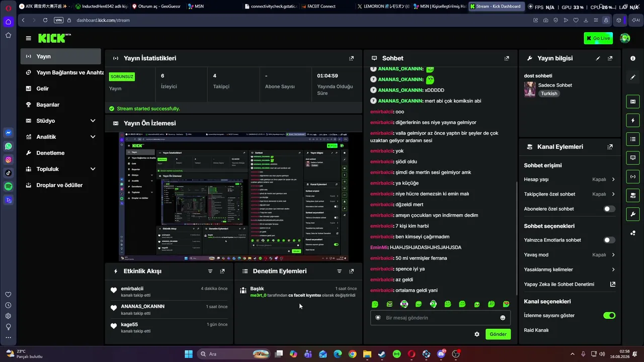Pop out the Yayın bilgisi panel
Viewport: 644px width, 362px height.
click(610, 58)
